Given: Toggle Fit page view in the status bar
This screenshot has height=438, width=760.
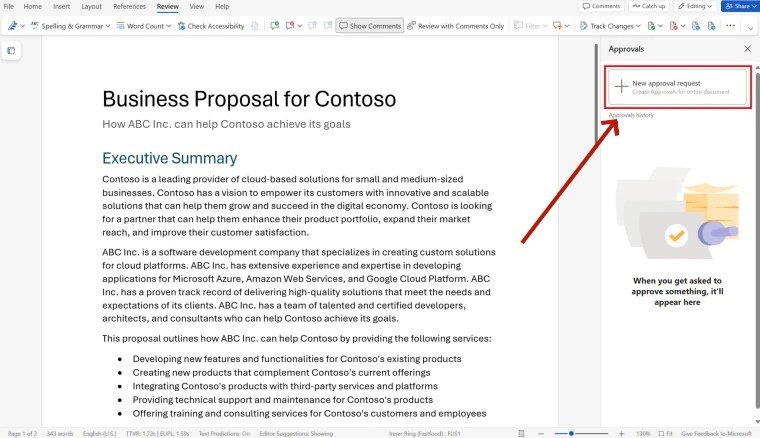Looking at the screenshot, I should (665, 433).
